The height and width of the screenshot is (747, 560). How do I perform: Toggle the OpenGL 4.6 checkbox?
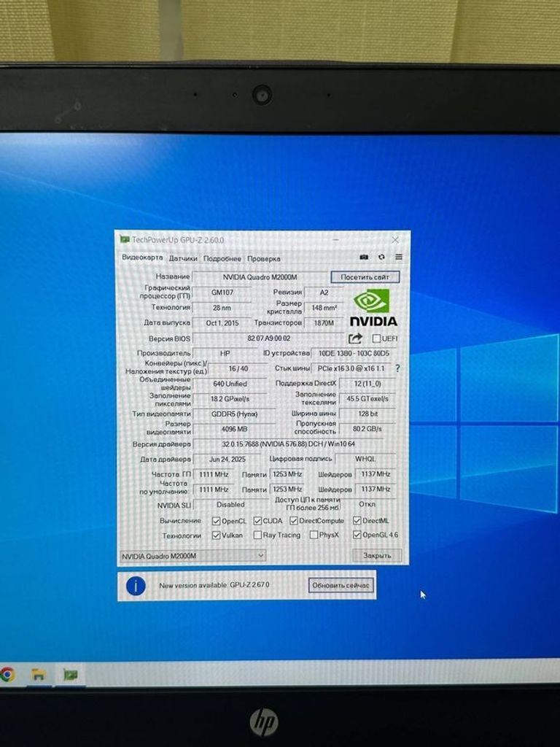(x=357, y=535)
